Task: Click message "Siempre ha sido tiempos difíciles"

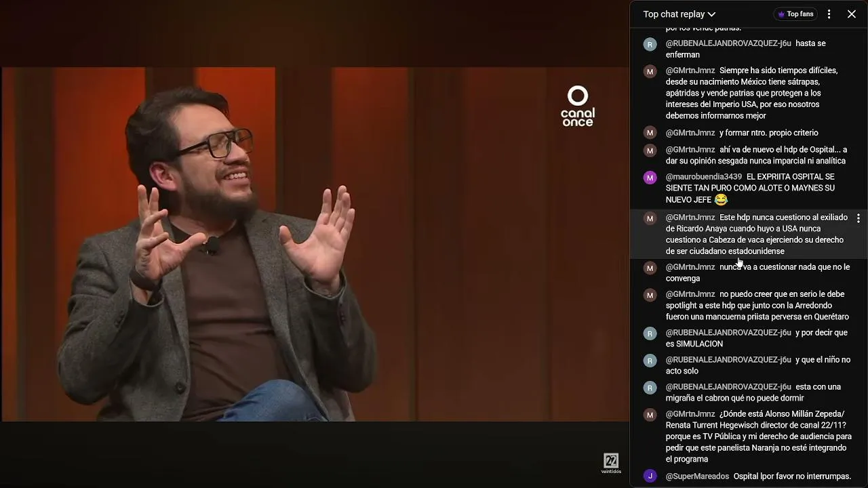Action: pos(752,94)
